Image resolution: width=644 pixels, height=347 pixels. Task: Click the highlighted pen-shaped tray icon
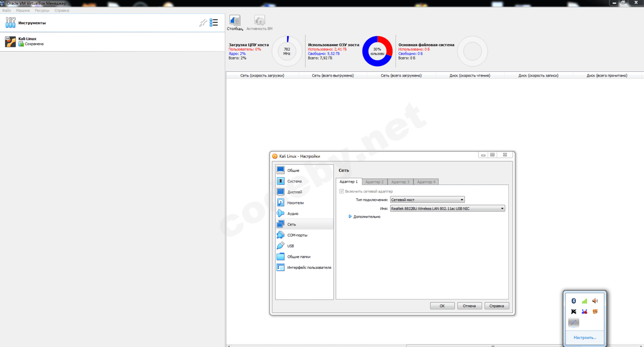574,322
